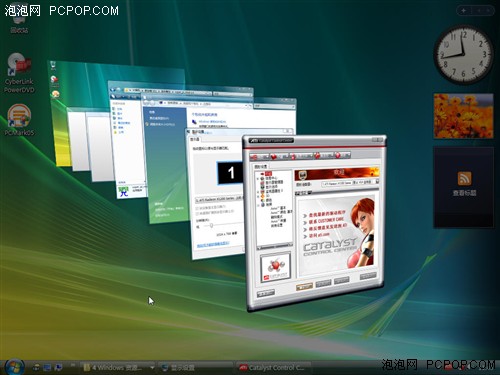
Task: Click the analog clock sidebar gadget
Action: [463, 54]
